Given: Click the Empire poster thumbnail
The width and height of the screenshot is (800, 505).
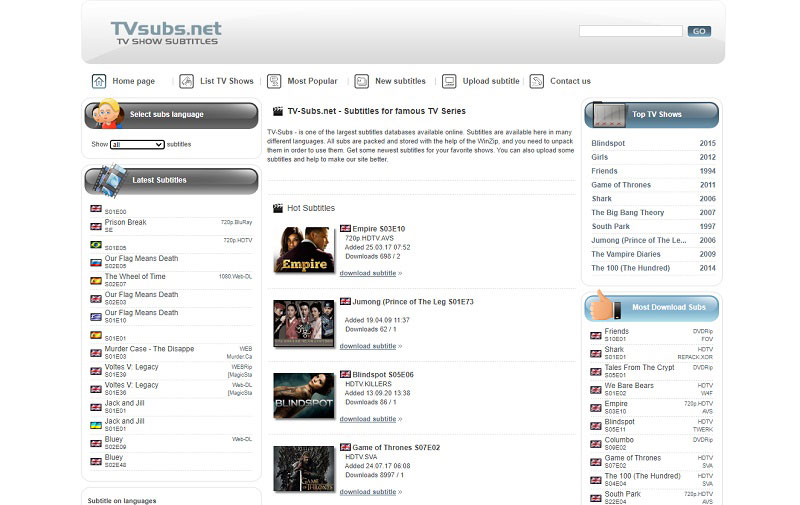Looking at the screenshot, I should tap(304, 249).
